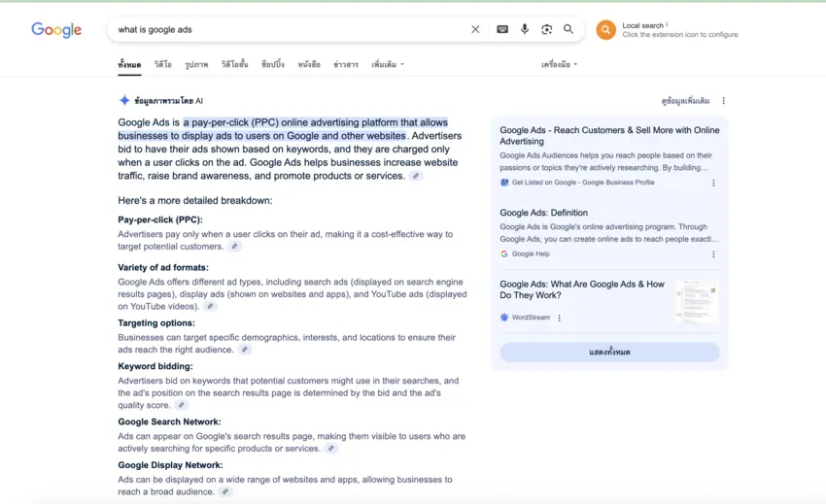Switch to the หนังสือ books tab
Screen dimensions: 826x504
[309, 64]
